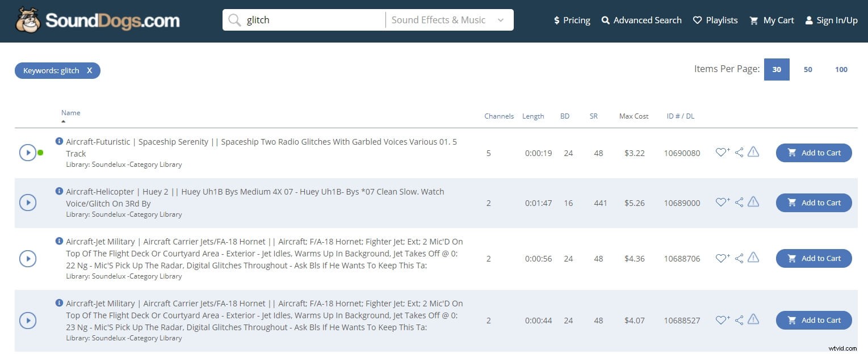This screenshot has width=868, height=354.
Task: Open the Pricing page
Action: pos(571,20)
